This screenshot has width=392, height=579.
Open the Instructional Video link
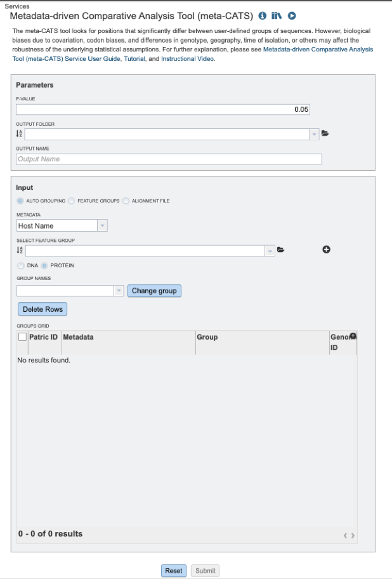[x=188, y=59]
